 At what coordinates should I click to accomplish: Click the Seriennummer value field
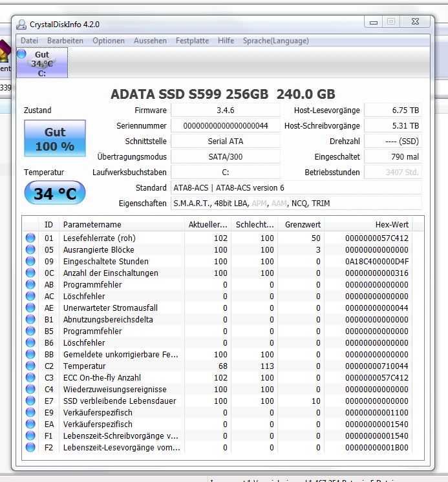coord(226,126)
